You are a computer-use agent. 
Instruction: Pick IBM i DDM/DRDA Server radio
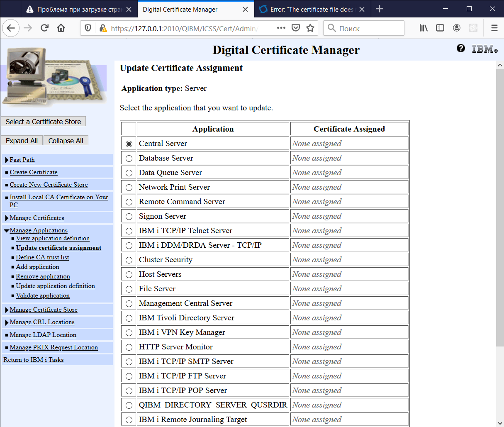[x=129, y=245]
